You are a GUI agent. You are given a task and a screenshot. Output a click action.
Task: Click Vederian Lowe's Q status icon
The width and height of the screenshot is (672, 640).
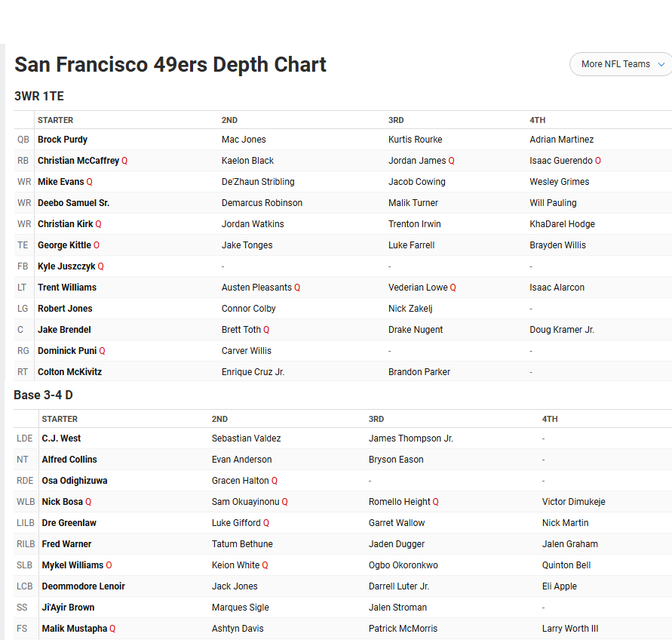pyautogui.click(x=453, y=288)
